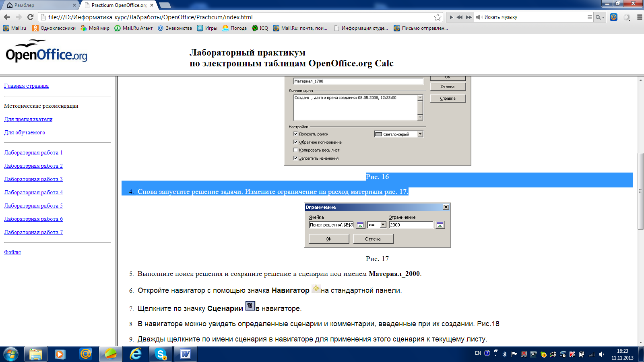The width and height of the screenshot is (644, 362).
Task: Open the 'Информация студе...' bookmark
Action: coord(361,28)
